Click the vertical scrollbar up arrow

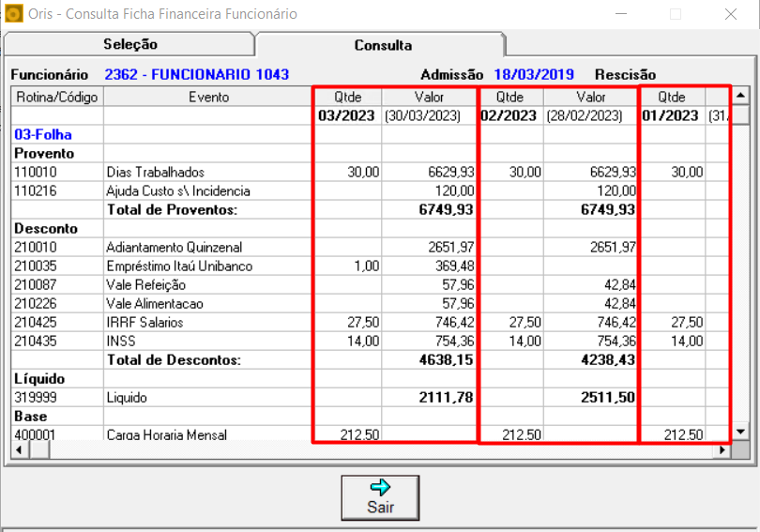point(739,96)
